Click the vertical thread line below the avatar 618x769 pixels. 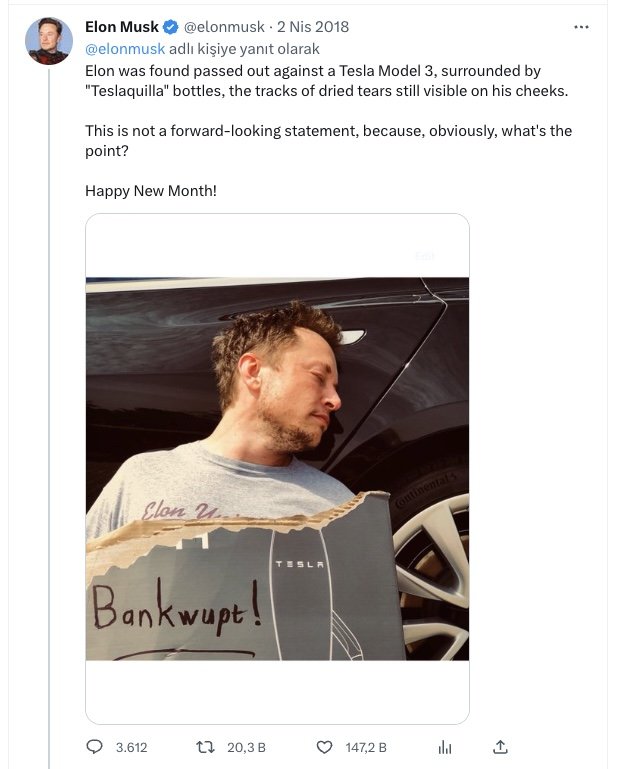(x=48, y=400)
